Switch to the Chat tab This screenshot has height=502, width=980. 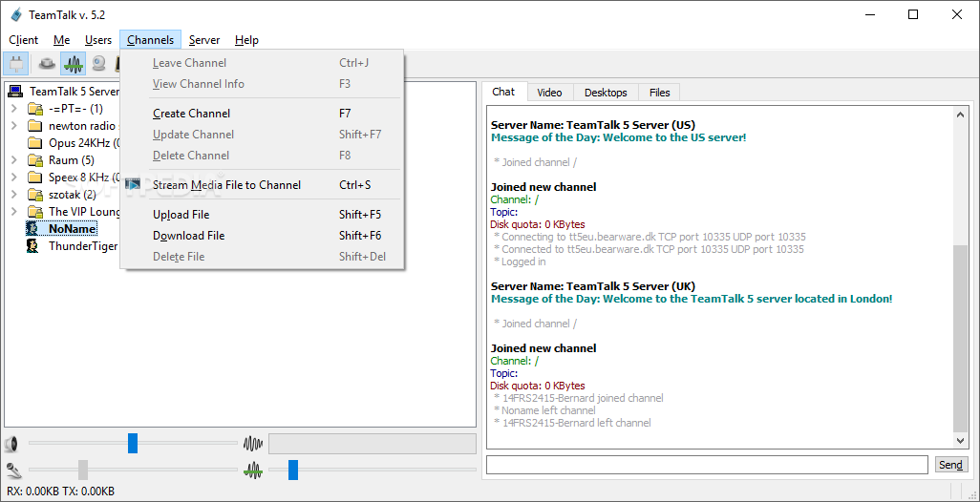(x=503, y=92)
